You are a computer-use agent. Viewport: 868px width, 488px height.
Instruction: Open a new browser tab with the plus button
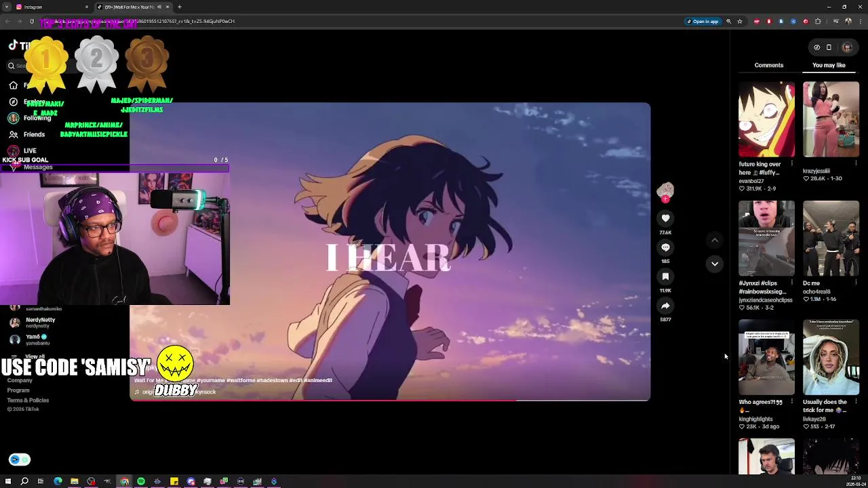coord(180,7)
